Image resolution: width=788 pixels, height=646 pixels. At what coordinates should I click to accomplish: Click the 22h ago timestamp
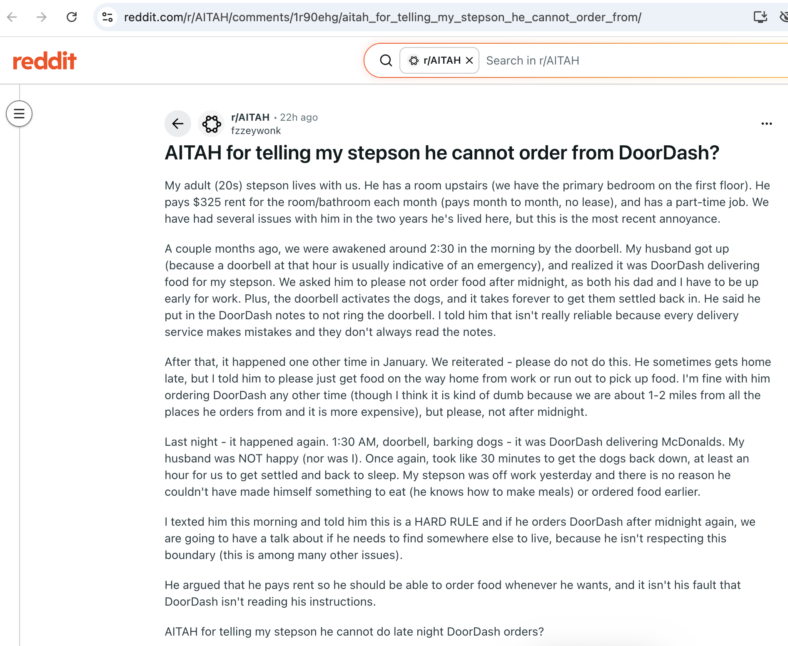pyautogui.click(x=299, y=117)
